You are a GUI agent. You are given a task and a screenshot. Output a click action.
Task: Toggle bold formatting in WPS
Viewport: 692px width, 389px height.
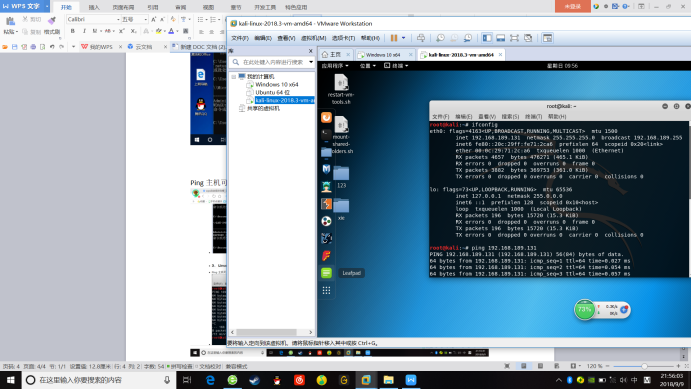(x=73, y=31)
